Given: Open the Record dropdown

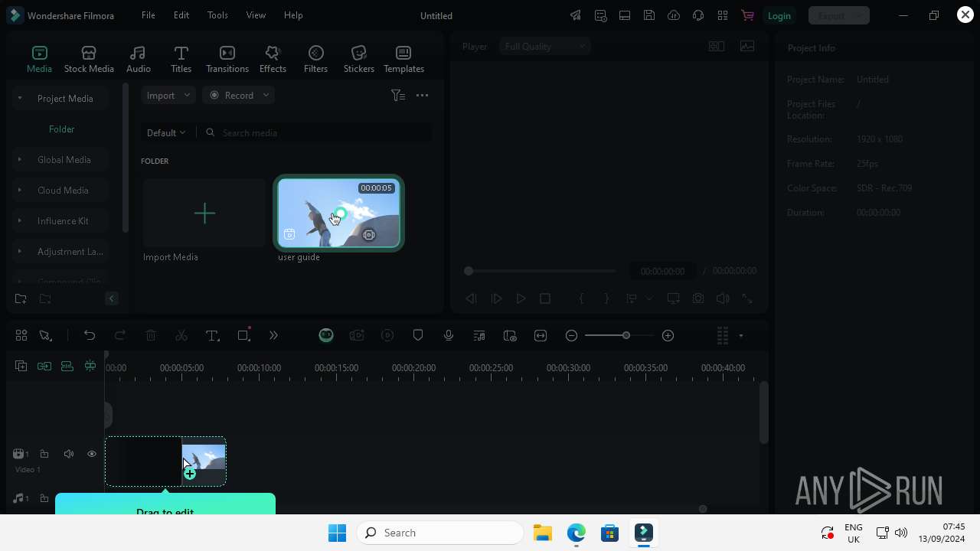Looking at the screenshot, I should click(239, 96).
